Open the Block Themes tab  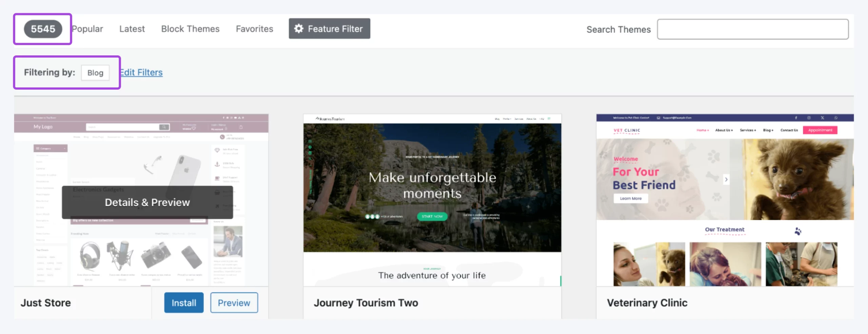(x=190, y=29)
